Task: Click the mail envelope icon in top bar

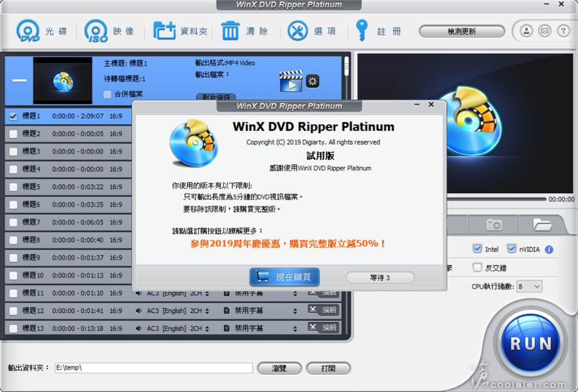Action: click(545, 31)
